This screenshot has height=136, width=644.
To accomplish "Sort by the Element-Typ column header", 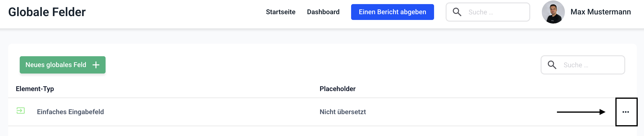I will (35, 89).
